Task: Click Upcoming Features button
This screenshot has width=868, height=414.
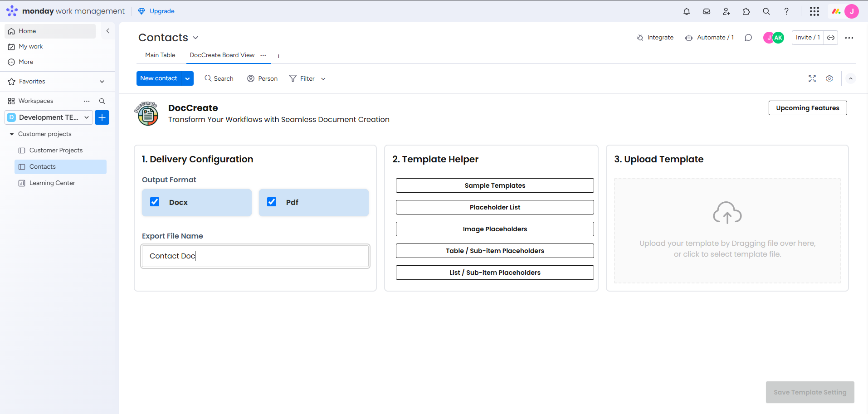Action: pyautogui.click(x=808, y=108)
